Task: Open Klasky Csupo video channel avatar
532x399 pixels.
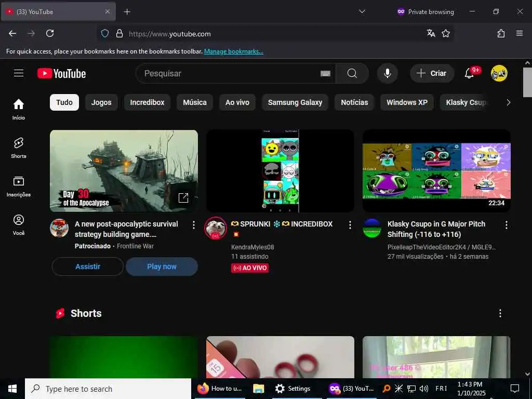Action: click(x=372, y=228)
